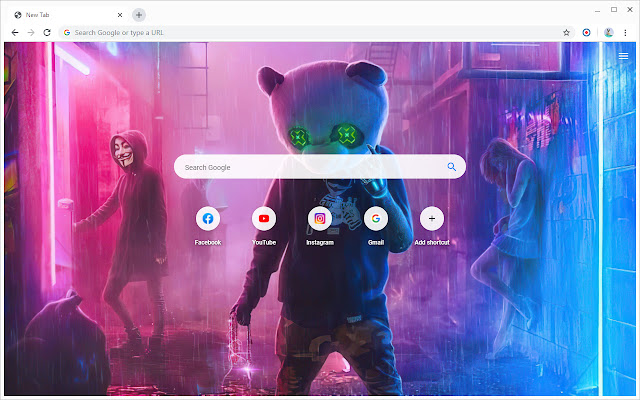Click the Google icon in address bar

pyautogui.click(x=67, y=32)
